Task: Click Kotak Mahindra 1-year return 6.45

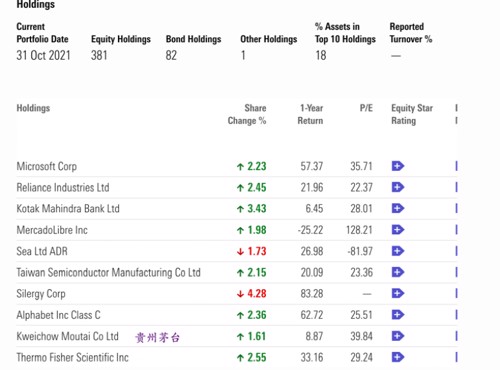Action: click(x=314, y=209)
